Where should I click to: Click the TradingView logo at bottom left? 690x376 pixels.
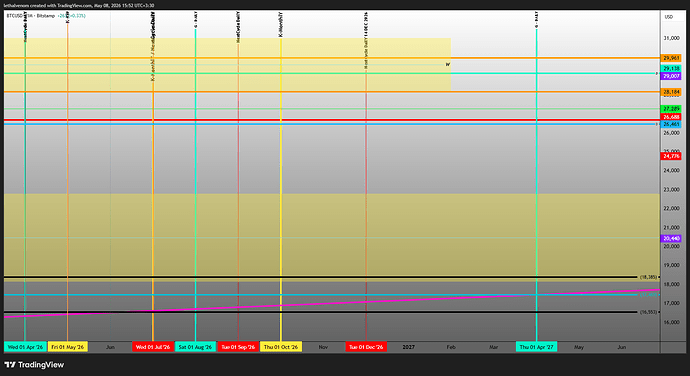tap(34, 365)
